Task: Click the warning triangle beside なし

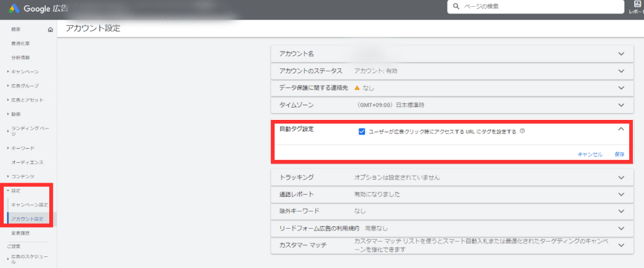Action: click(357, 88)
